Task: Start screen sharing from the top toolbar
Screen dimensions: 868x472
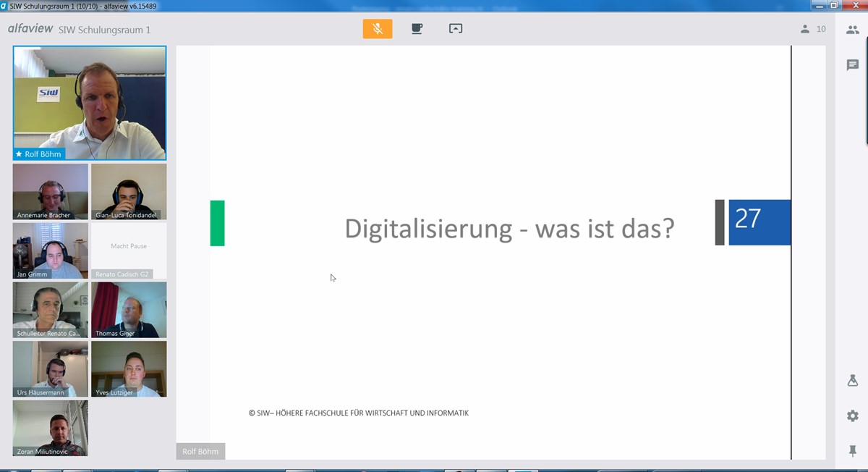Action: click(x=456, y=29)
